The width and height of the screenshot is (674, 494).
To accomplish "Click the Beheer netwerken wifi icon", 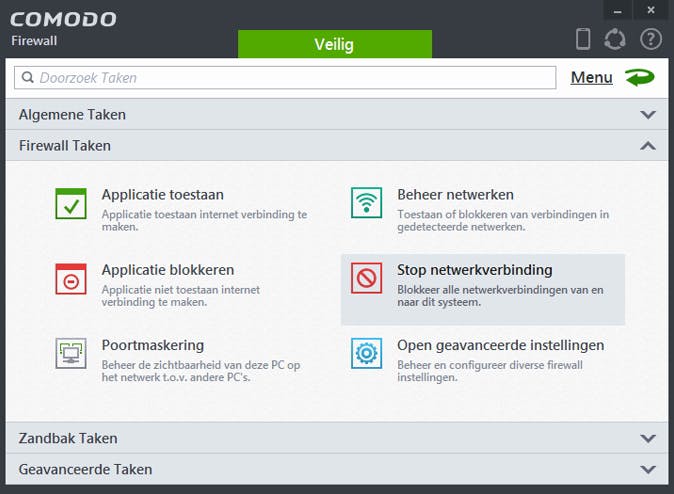I will point(367,203).
